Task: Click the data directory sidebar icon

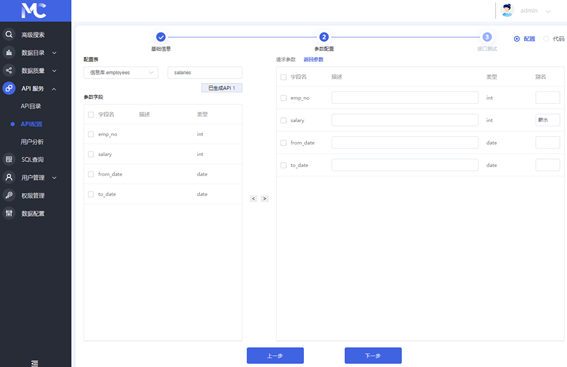Action: [x=9, y=52]
